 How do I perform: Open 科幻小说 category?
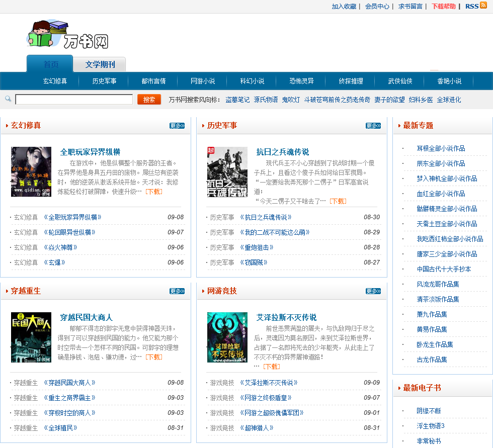(252, 81)
